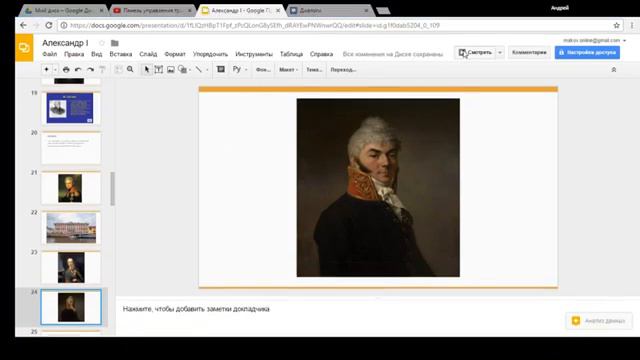Click to add speaker notes field
640x360 pixels.
tap(196, 309)
